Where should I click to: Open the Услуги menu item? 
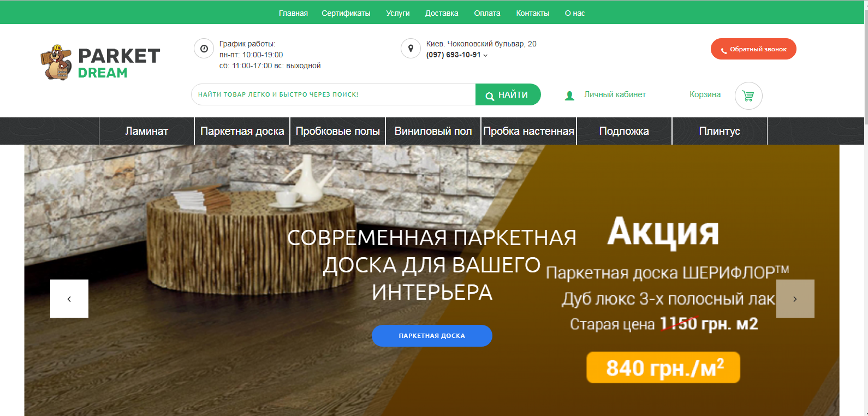[398, 13]
